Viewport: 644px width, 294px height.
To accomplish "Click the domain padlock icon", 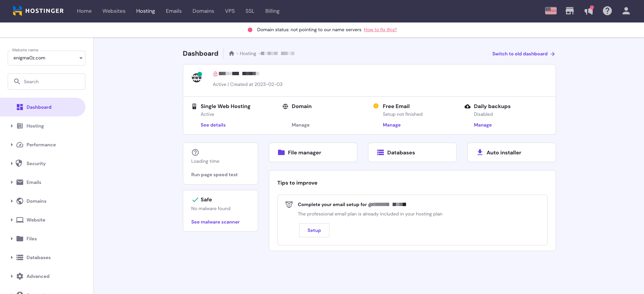I will point(215,73).
